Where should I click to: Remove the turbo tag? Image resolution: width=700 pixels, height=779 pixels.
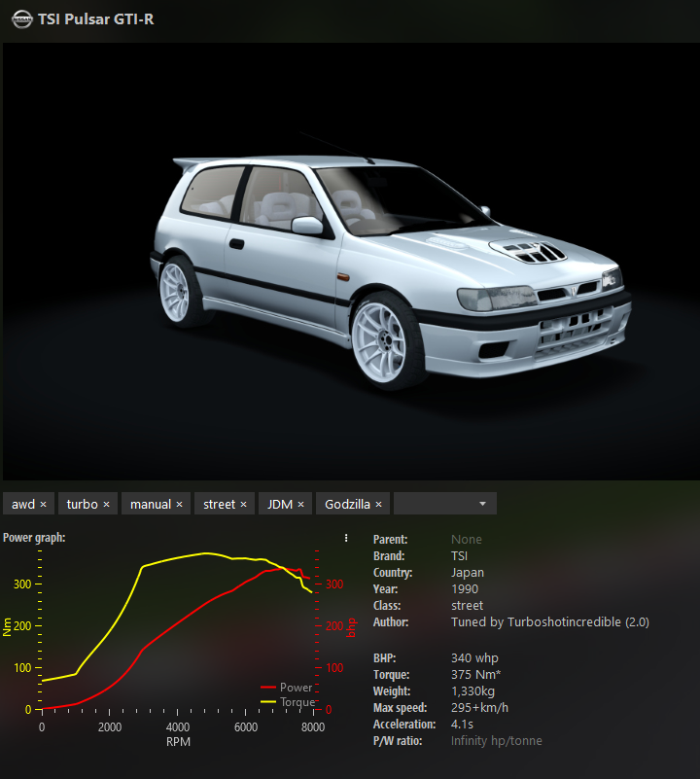point(106,505)
